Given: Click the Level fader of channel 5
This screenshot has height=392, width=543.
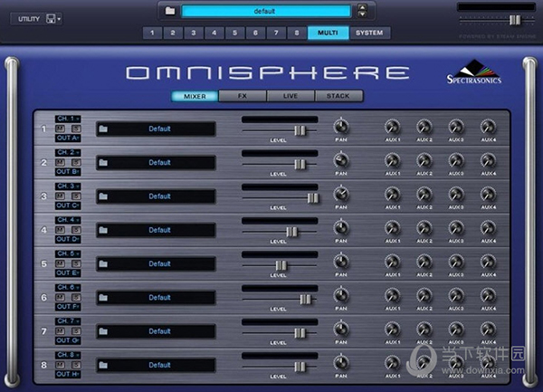Looking at the screenshot, I should coord(281,266).
